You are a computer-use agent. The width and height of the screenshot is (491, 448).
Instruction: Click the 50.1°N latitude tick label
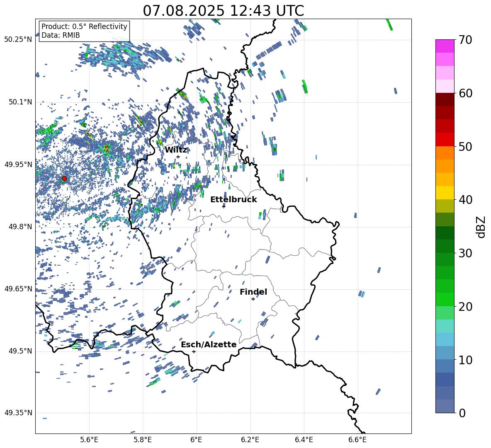tap(20, 102)
